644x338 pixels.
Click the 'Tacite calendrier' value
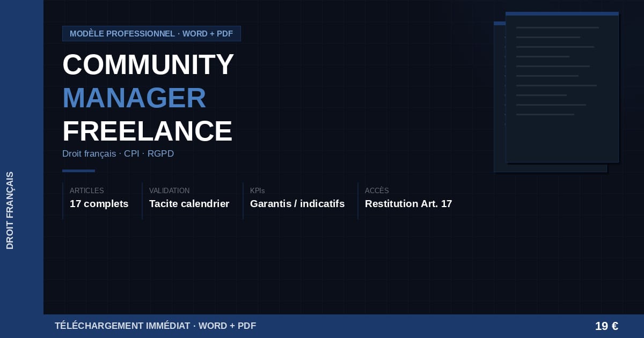tap(189, 204)
